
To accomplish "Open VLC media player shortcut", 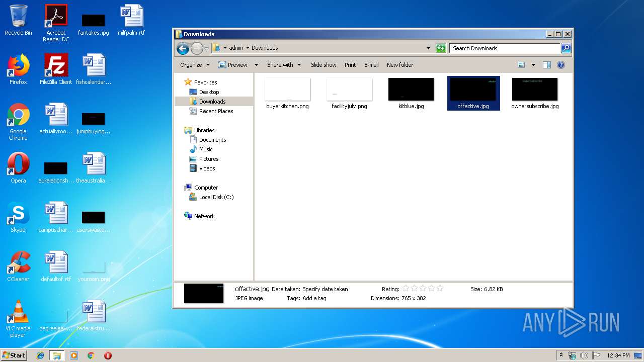I will click(18, 319).
